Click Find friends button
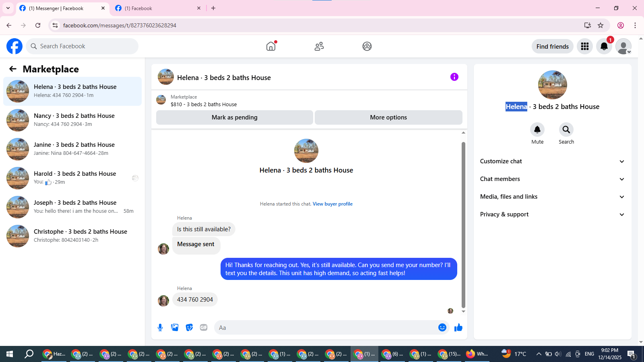 pyautogui.click(x=553, y=46)
